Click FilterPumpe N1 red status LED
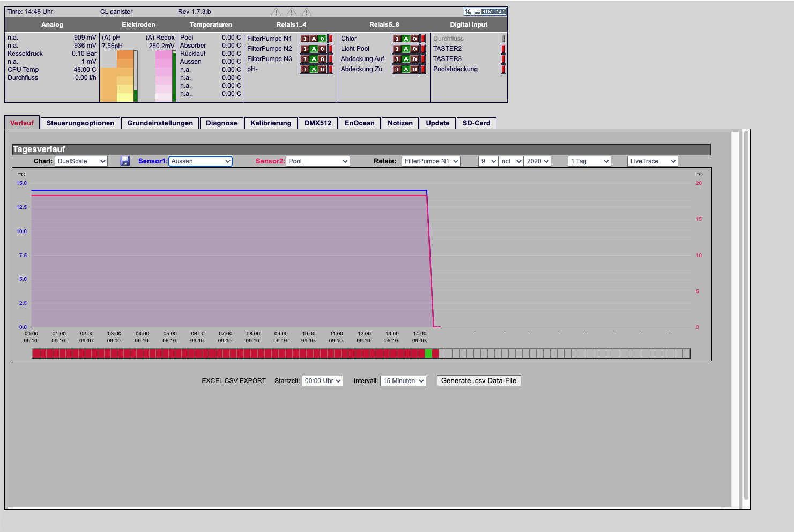Image resolution: width=794 pixels, height=532 pixels. pyautogui.click(x=331, y=39)
